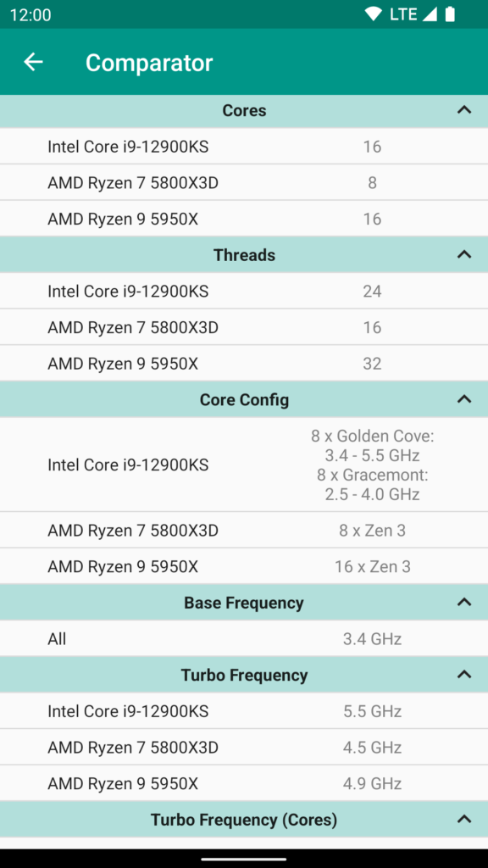Expand the Turbo Frequency (Cores) section
488x868 pixels.
tap(463, 819)
